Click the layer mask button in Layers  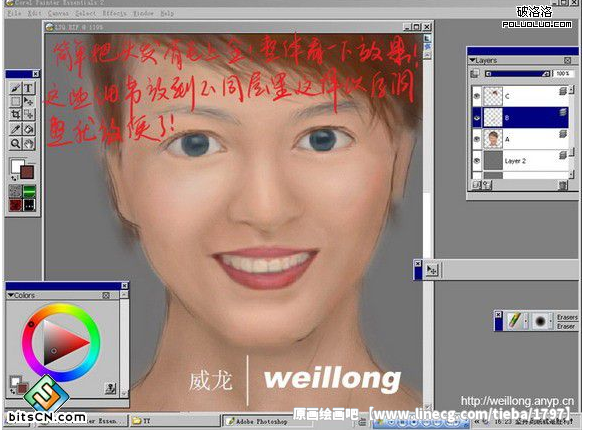click(x=486, y=185)
